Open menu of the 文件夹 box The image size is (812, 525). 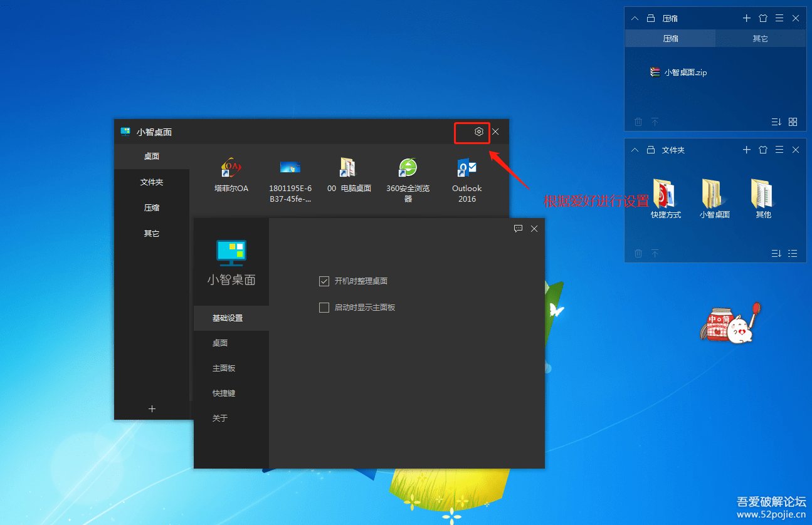tap(779, 150)
